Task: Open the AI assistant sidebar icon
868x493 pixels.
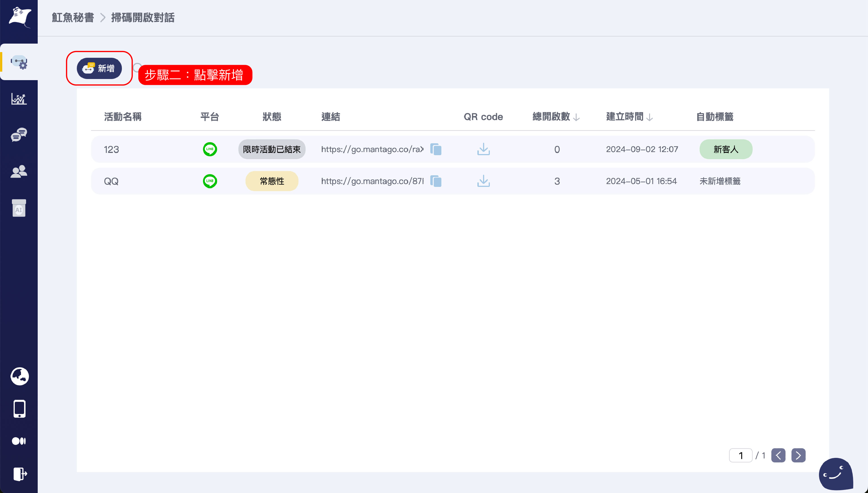Action: [x=19, y=208]
